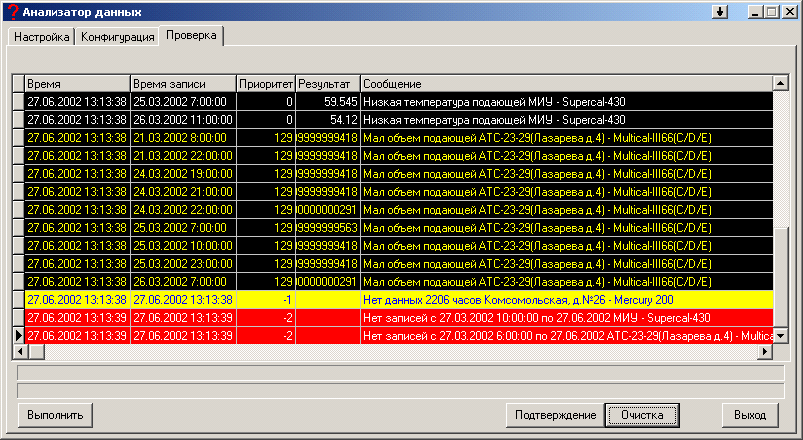The image size is (803, 440).
Task: Click the horizontal scrollbar thumb
Action: [36, 351]
